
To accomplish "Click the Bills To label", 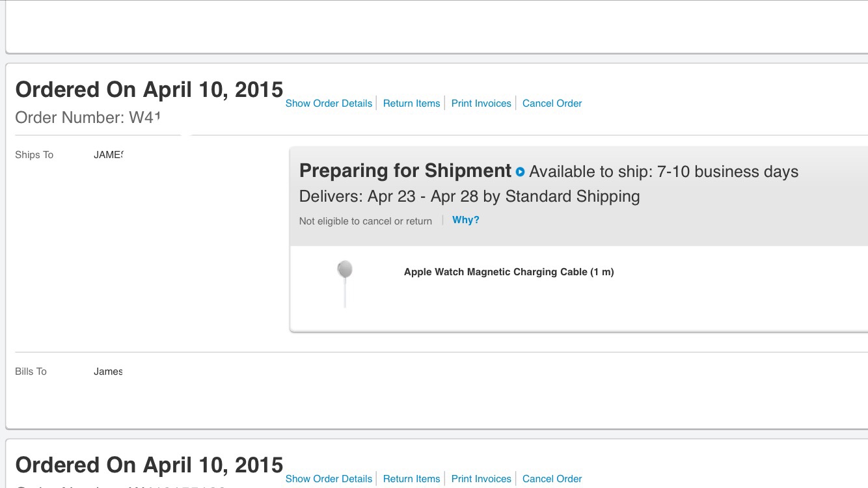I will 31,372.
